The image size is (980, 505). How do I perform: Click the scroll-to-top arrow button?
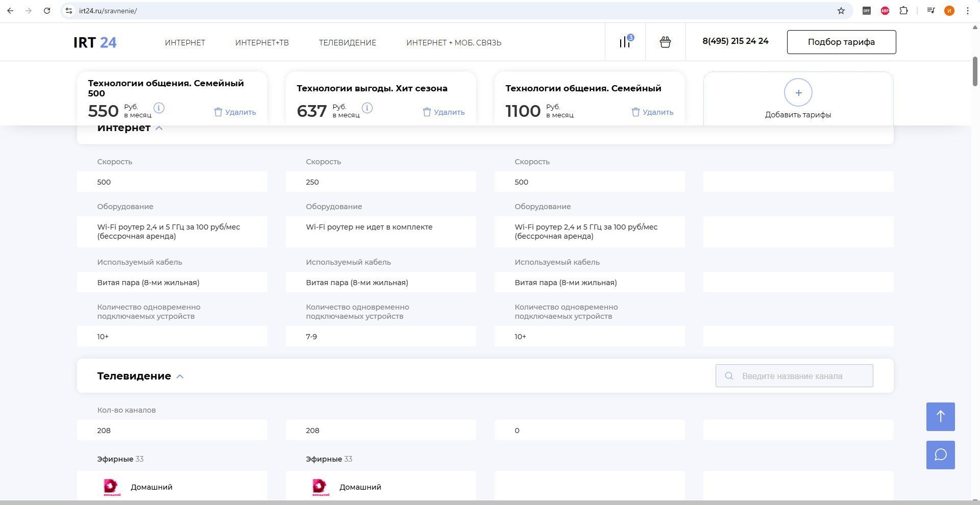941,416
